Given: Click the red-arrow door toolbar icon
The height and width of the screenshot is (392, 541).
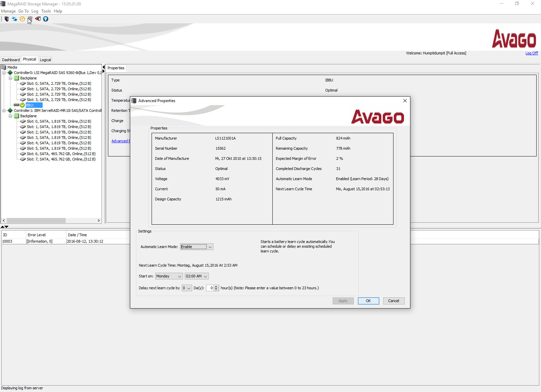Looking at the screenshot, I should 38,19.
